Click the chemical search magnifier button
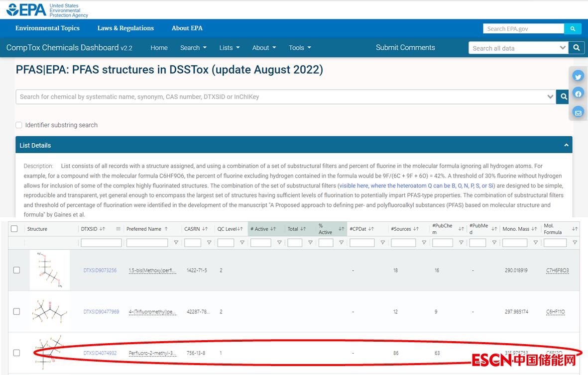 click(563, 97)
